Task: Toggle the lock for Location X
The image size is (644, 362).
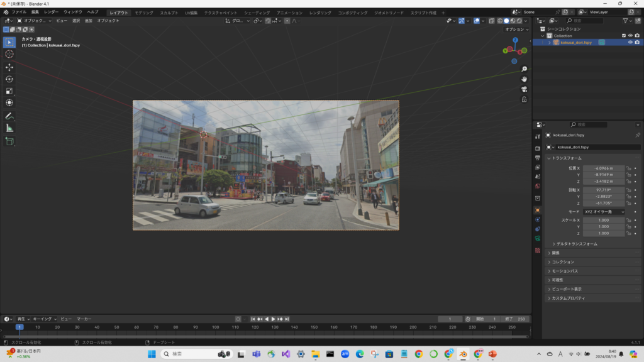Action: point(628,168)
